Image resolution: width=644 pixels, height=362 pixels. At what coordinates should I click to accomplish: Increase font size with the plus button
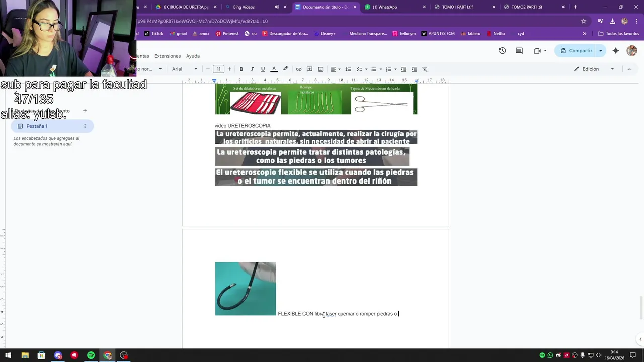(x=229, y=69)
